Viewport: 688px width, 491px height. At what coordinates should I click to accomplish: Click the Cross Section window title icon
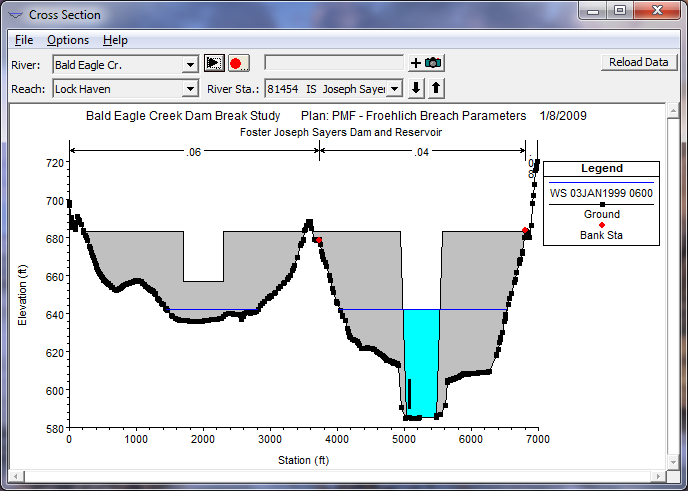coord(17,14)
